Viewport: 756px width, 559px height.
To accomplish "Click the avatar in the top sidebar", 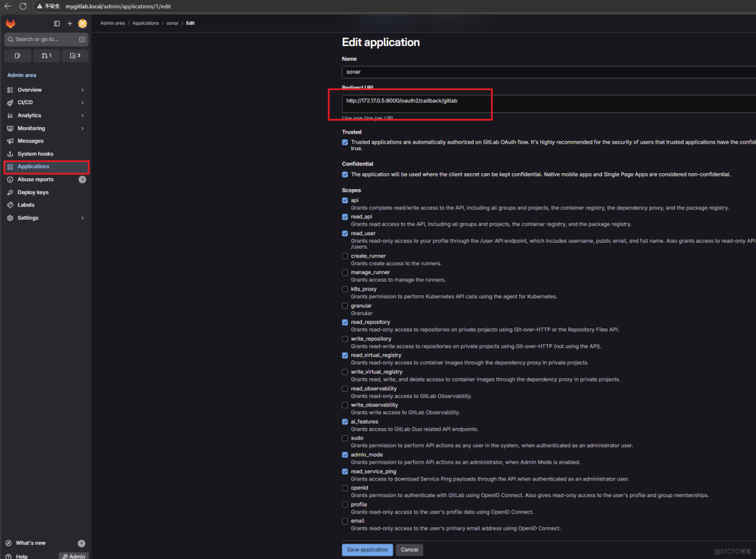I will pos(82,23).
